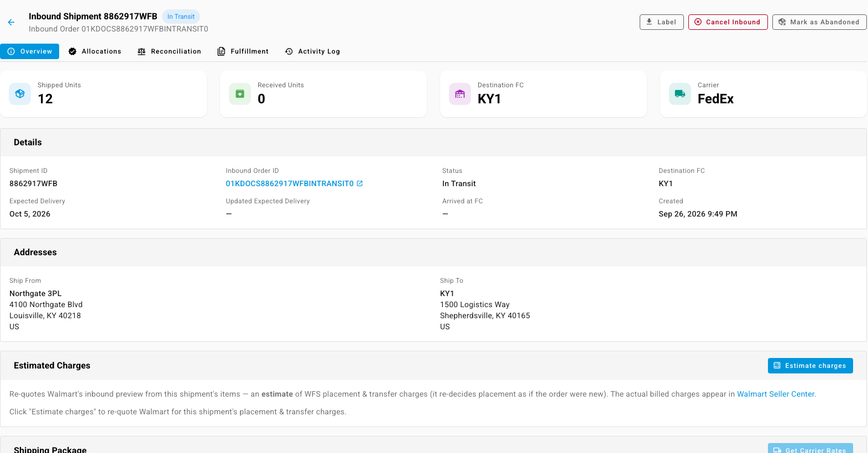Download the shipment Label
This screenshot has height=453, width=868.
[x=662, y=22]
